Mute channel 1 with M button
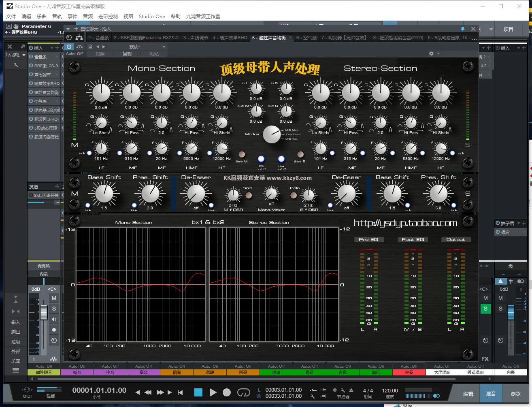 (x=54, y=298)
